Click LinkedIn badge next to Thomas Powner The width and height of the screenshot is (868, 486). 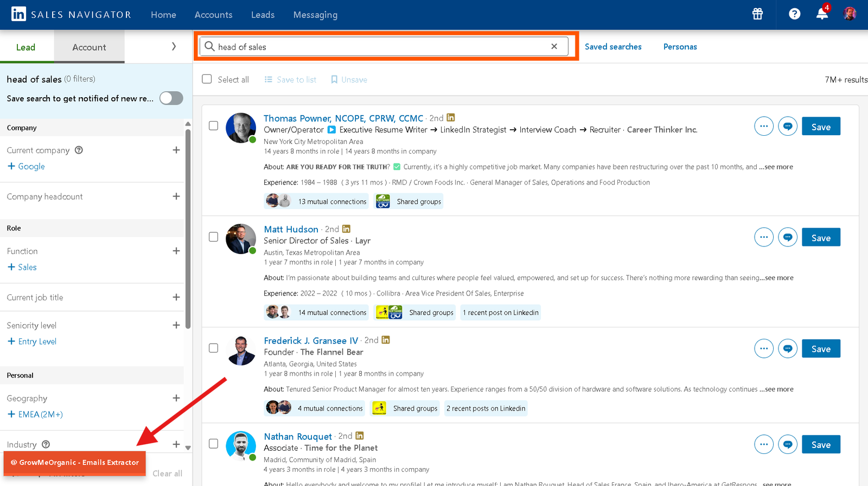451,117
